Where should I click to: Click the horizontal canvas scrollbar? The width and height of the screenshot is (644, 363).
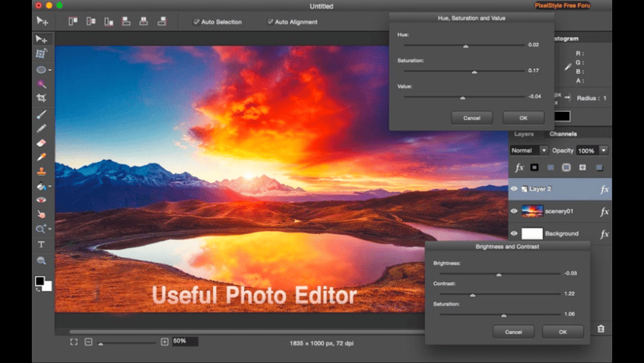[246, 331]
